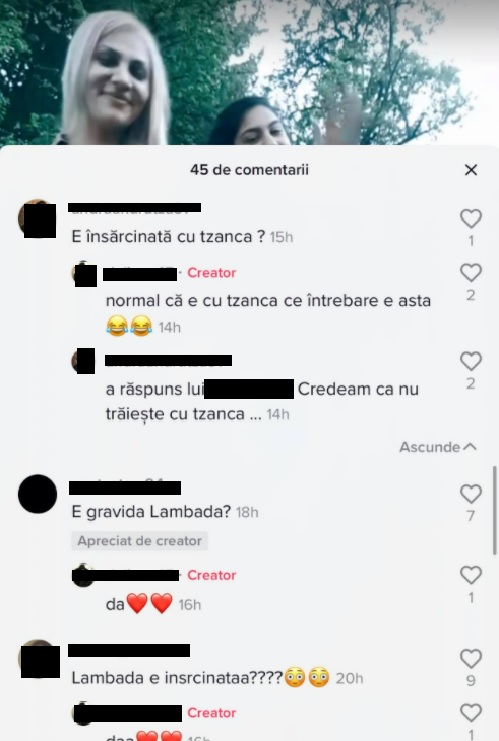The height and width of the screenshot is (741, 499).
Task: Like the 'E însărcinată cu tzanca ?' comment
Action: coord(471,219)
